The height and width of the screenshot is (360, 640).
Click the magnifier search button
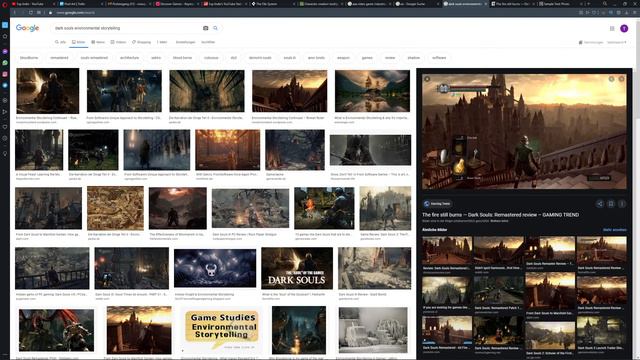(x=216, y=28)
